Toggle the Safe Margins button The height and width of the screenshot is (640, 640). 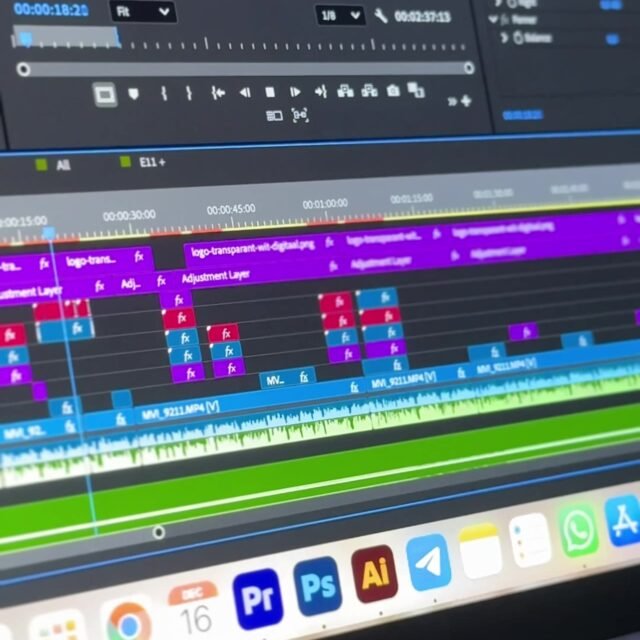(105, 95)
